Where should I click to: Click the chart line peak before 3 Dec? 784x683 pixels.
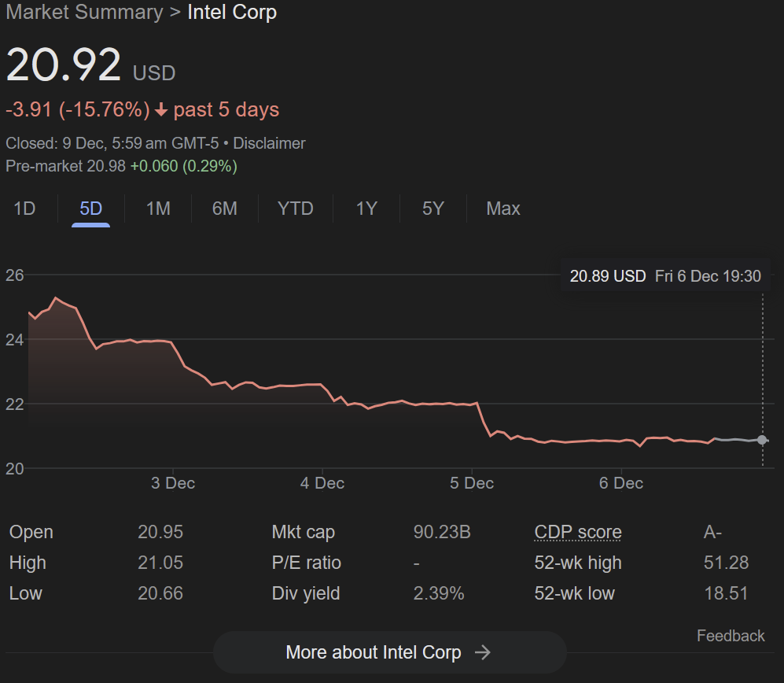click(56, 298)
